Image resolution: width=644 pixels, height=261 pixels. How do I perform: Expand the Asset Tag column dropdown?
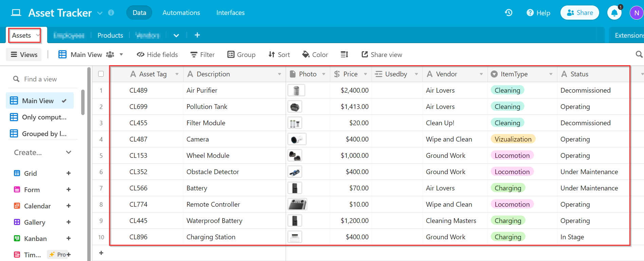[177, 74]
